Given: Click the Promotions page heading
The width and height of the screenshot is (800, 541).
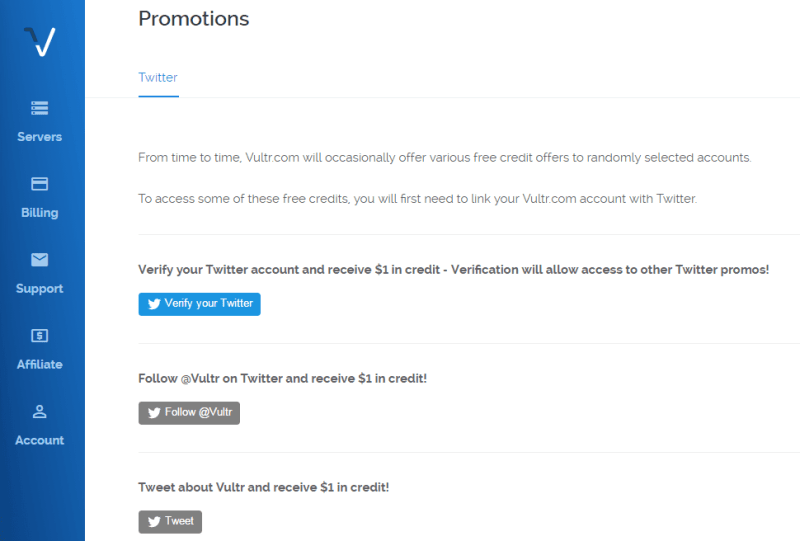Looking at the screenshot, I should click(194, 19).
